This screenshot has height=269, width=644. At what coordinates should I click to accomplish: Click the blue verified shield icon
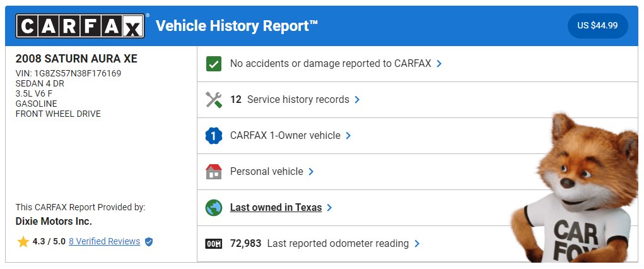(149, 242)
